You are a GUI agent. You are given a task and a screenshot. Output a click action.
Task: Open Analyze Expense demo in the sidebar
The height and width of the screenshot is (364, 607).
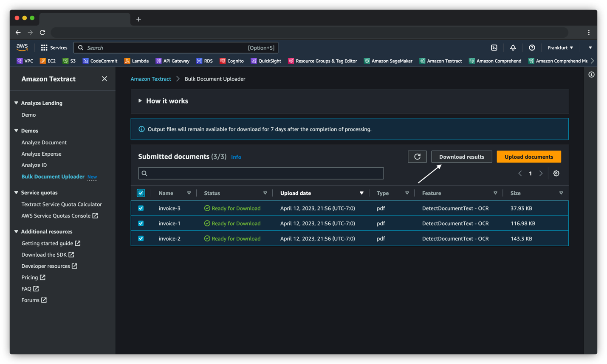[x=41, y=154]
